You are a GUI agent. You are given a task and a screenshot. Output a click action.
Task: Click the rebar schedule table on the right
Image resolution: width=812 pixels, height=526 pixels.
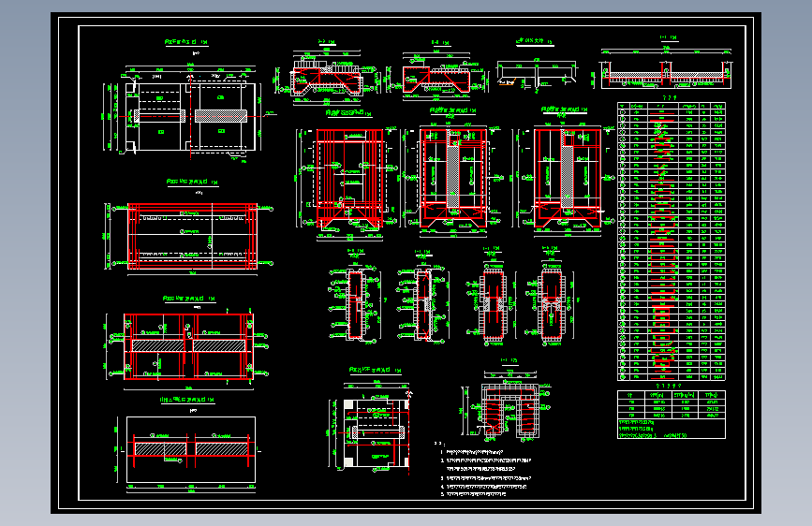671,241
